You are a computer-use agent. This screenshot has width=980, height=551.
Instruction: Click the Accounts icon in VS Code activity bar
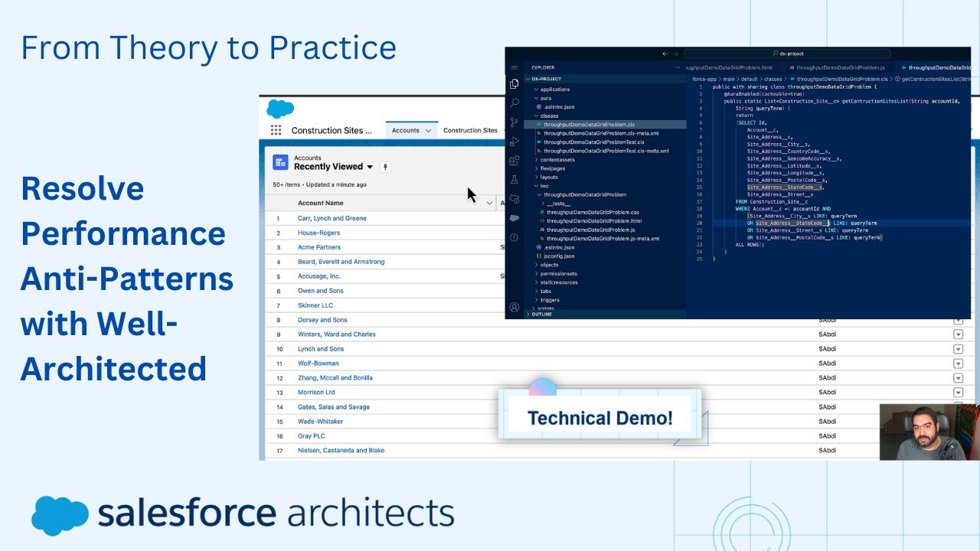click(514, 308)
